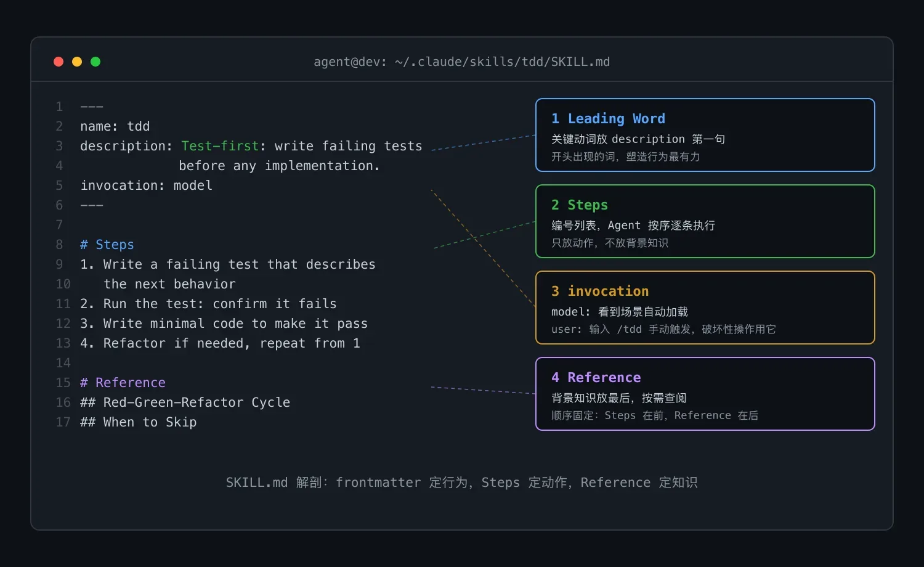Select "4. Refactor if needed, repeat from 1"
The height and width of the screenshot is (567, 924).
220,343
